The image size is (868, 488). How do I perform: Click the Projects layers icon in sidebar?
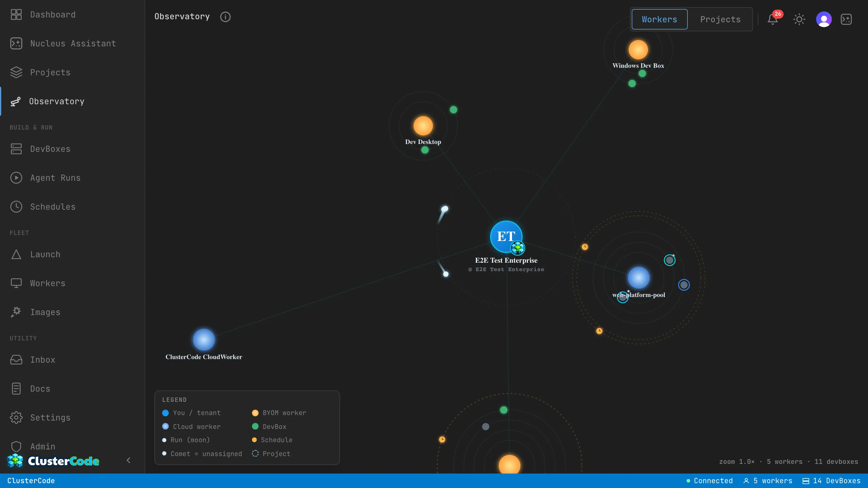click(x=16, y=72)
